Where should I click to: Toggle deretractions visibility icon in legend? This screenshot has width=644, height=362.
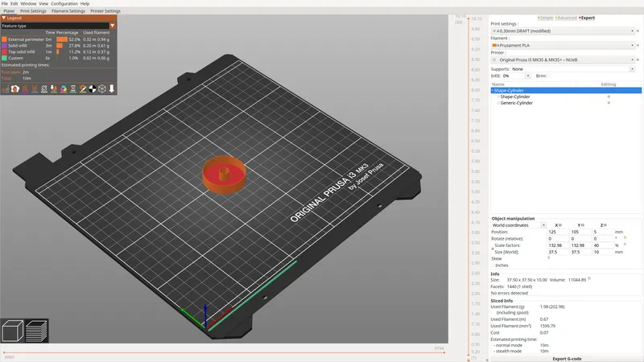pyautogui.click(x=35, y=88)
